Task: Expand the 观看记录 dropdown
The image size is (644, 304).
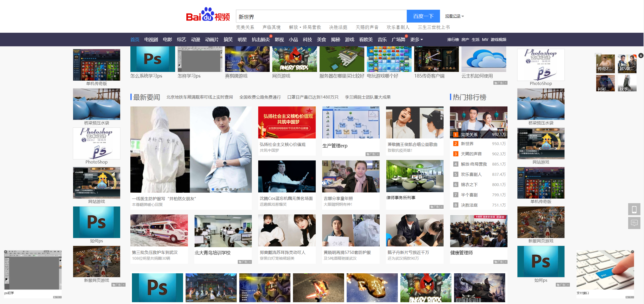Action: point(454,16)
